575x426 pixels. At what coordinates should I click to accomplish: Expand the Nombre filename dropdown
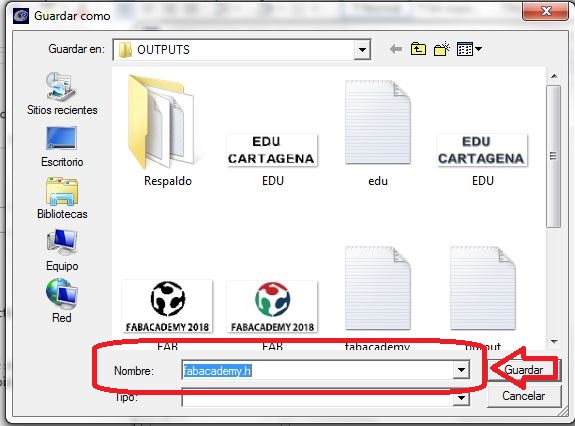pos(461,370)
